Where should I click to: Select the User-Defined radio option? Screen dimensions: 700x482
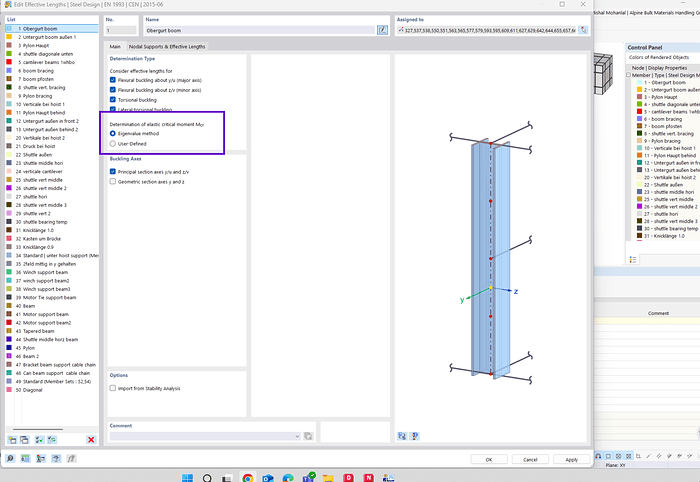(113, 143)
